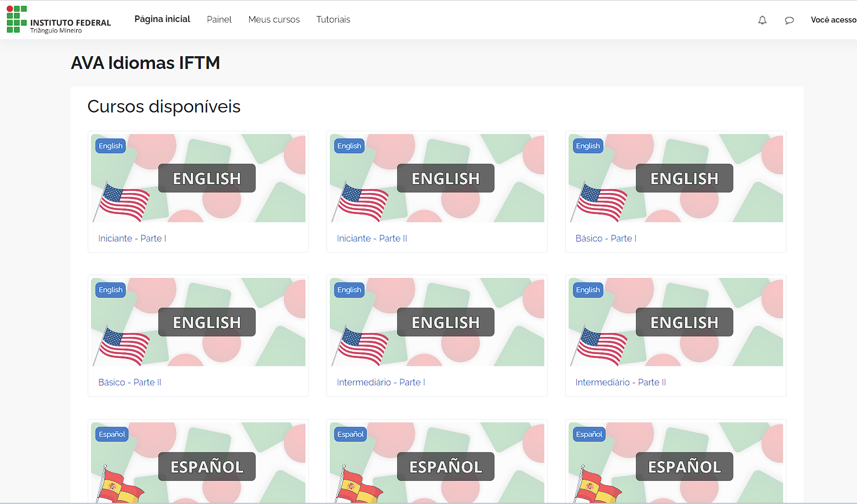Open the messages speech bubble icon
The height and width of the screenshot is (504, 857).
pyautogui.click(x=789, y=20)
